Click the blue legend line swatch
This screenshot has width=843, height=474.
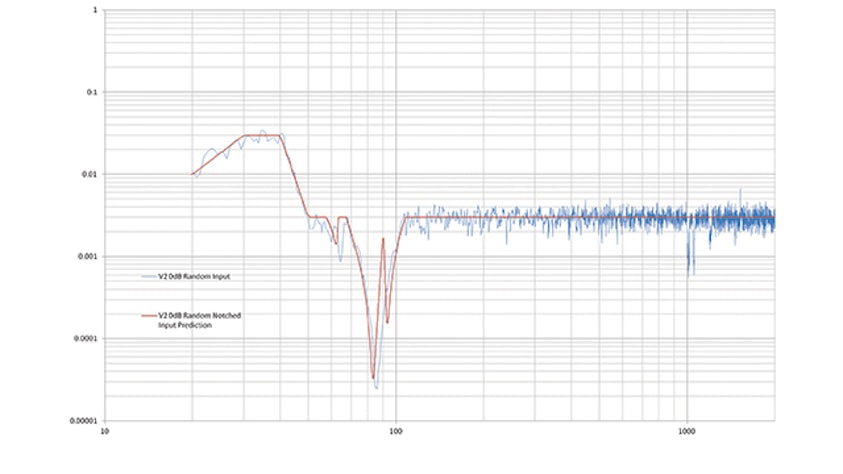149,276
